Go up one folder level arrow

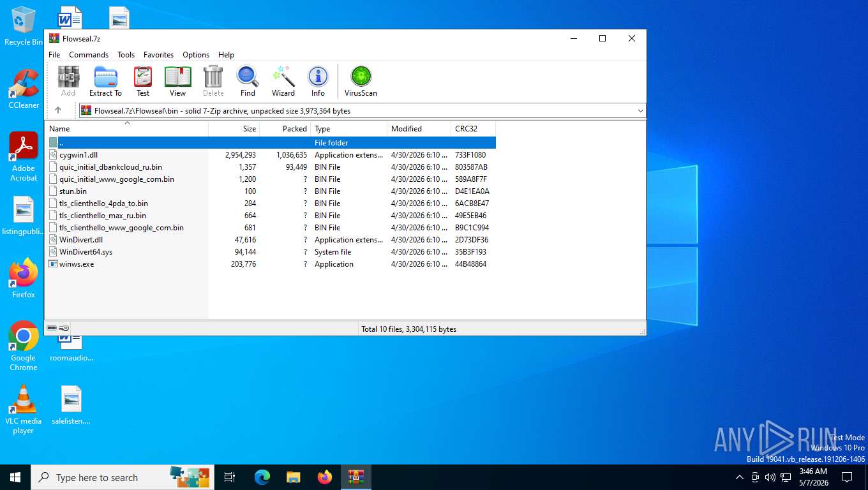click(x=58, y=110)
